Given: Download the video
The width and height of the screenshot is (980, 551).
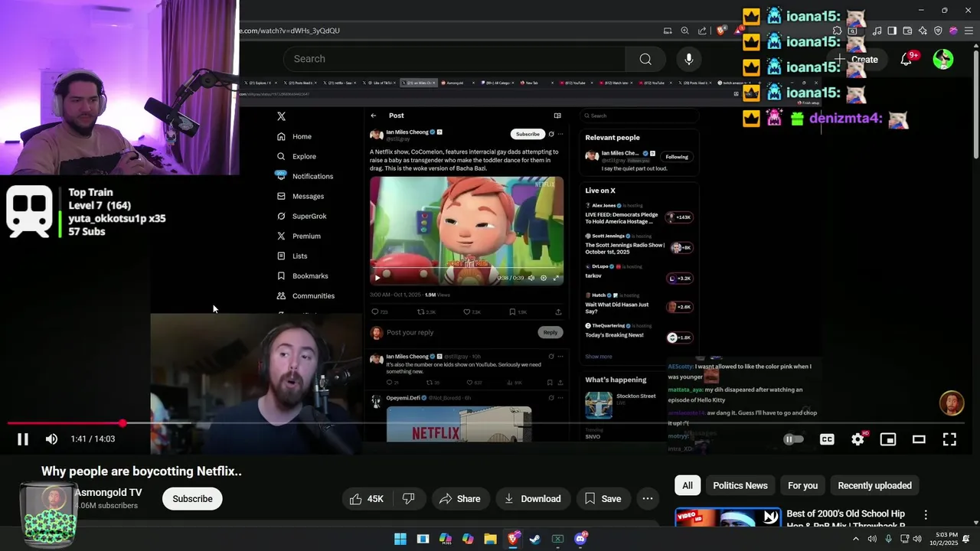Looking at the screenshot, I should pyautogui.click(x=533, y=499).
